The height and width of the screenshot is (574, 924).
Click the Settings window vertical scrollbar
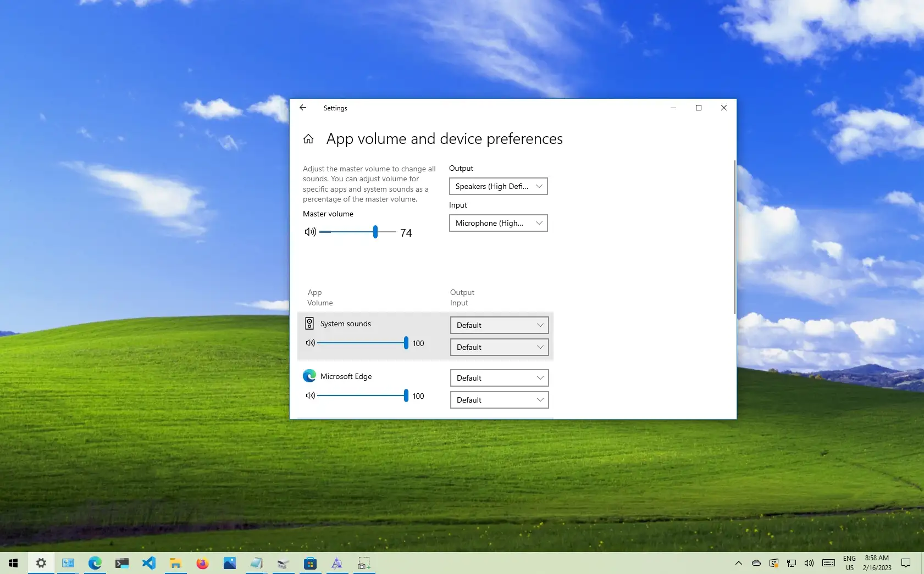click(734, 237)
